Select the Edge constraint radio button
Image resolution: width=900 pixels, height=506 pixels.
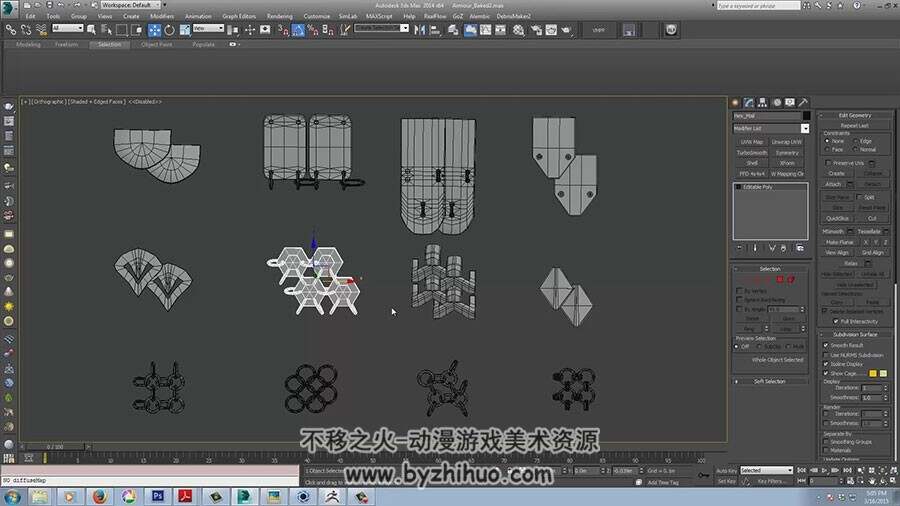856,141
